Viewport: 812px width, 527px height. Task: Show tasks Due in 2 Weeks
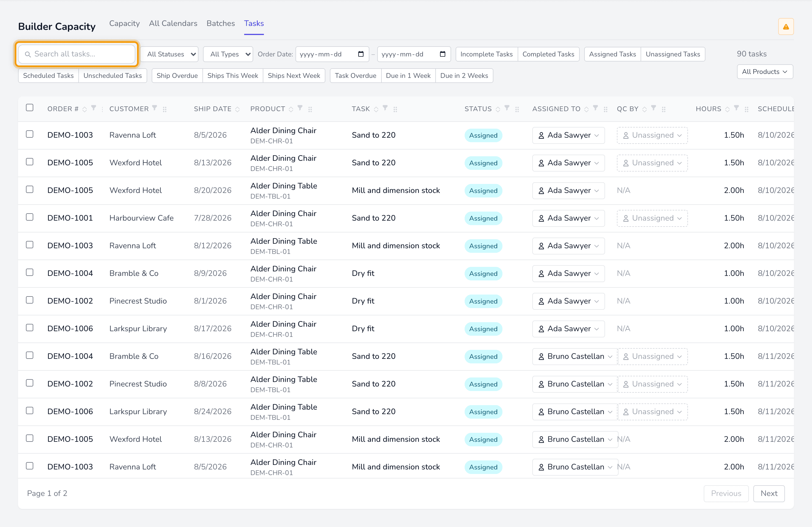click(464, 75)
